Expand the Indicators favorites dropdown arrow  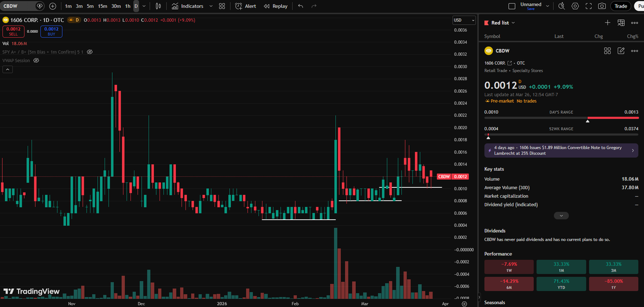210,6
